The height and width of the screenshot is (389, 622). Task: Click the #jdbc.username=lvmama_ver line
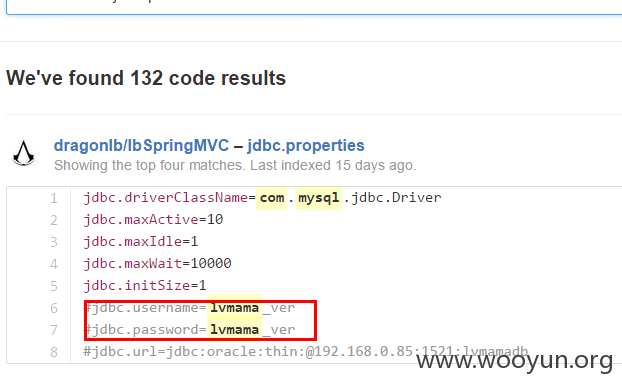[x=189, y=308]
